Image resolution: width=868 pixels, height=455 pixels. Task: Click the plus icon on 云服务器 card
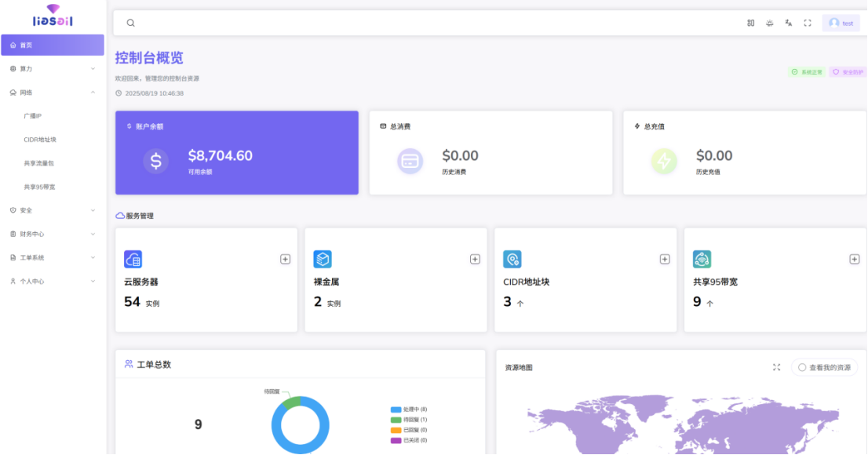tap(285, 260)
